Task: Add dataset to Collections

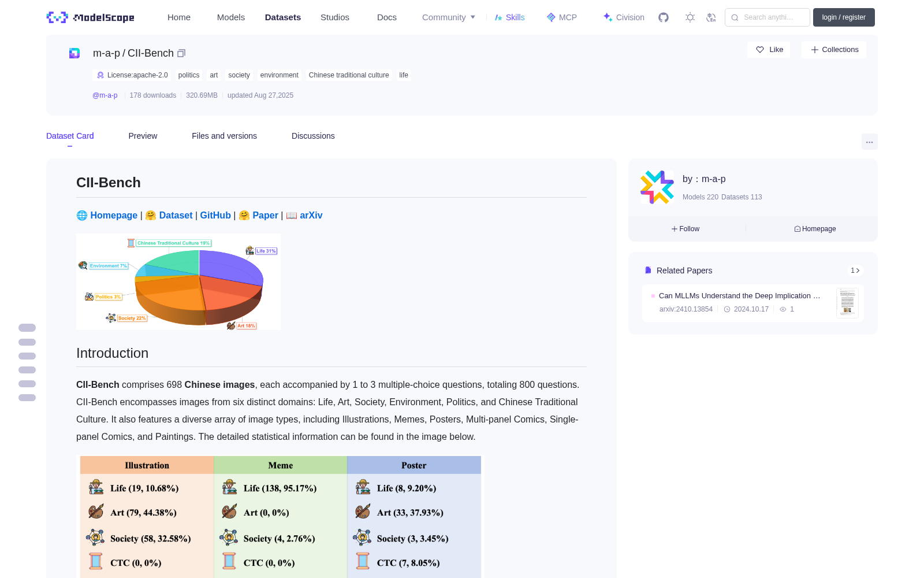Action: (x=834, y=50)
